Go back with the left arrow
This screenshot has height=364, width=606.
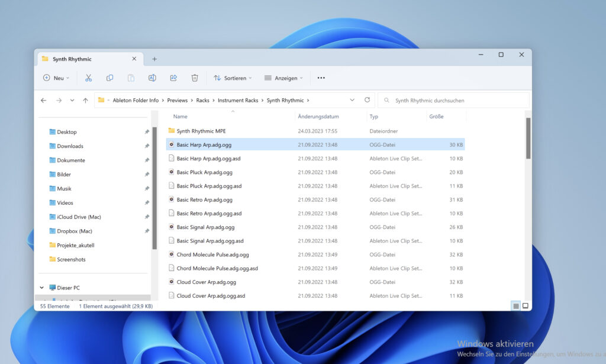[43, 101]
